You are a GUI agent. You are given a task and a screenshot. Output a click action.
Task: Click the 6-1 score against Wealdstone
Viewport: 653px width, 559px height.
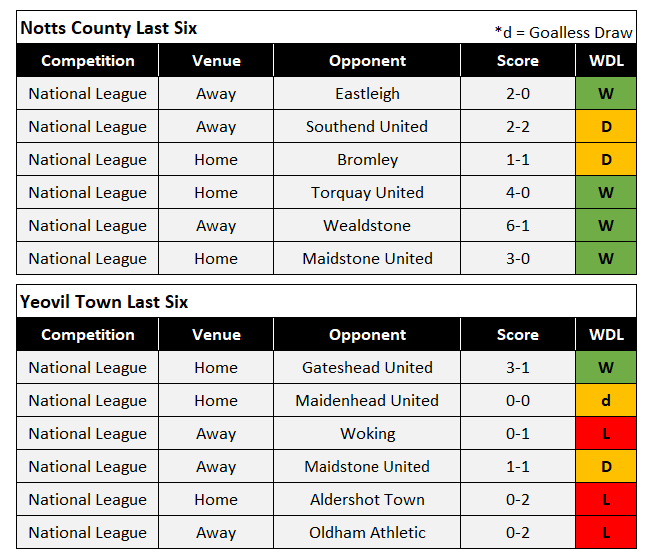pyautogui.click(x=518, y=226)
